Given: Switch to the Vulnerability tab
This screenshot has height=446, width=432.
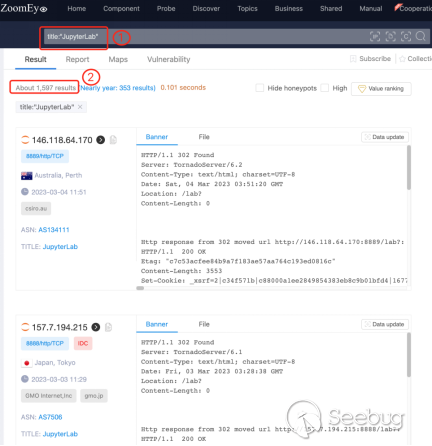Looking at the screenshot, I should coord(169,59).
